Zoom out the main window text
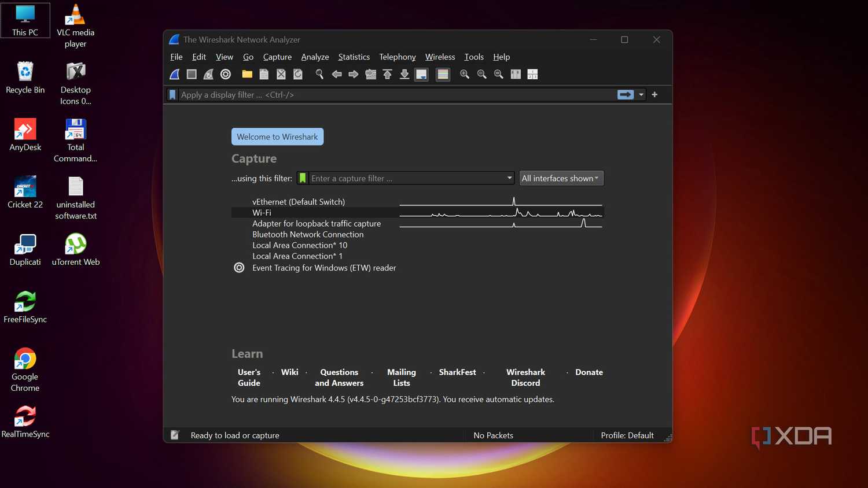Viewport: 868px width, 488px height. (481, 74)
